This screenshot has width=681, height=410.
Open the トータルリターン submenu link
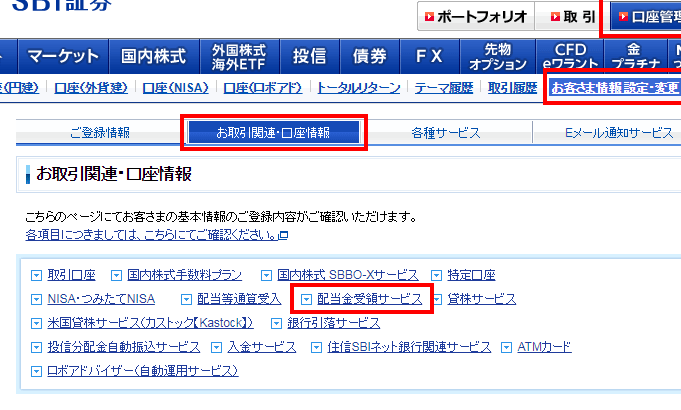pos(358,88)
